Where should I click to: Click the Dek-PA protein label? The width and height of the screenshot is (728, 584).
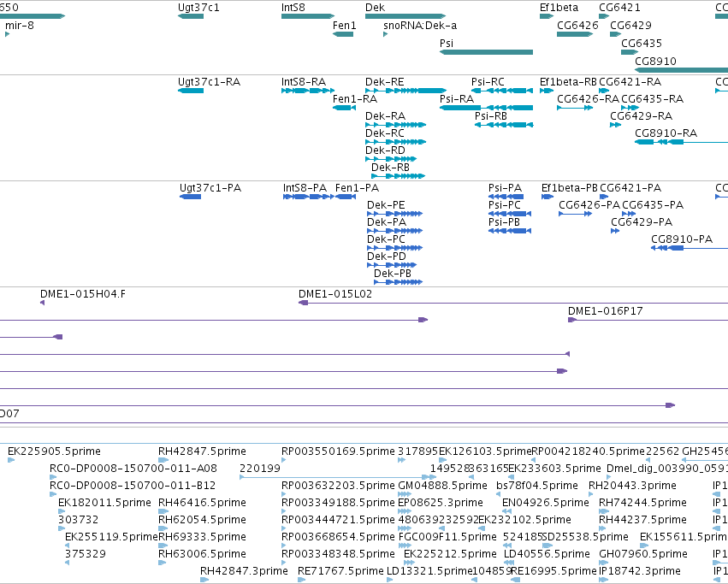click(x=387, y=222)
